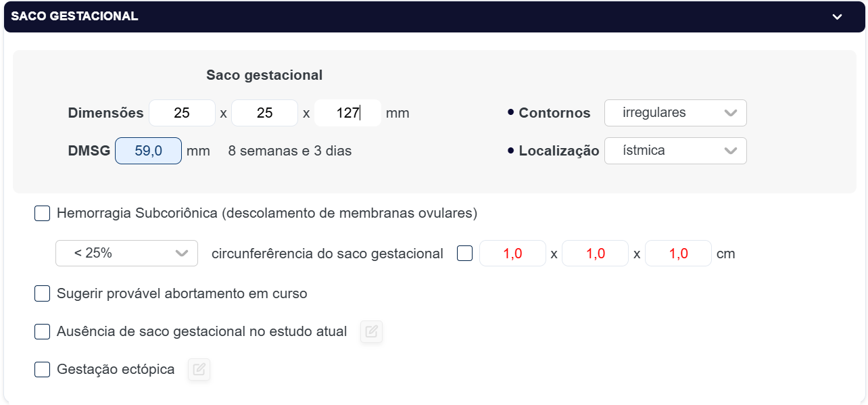The height and width of the screenshot is (405, 868).
Task: Open the Contornos dropdown
Action: (675, 113)
